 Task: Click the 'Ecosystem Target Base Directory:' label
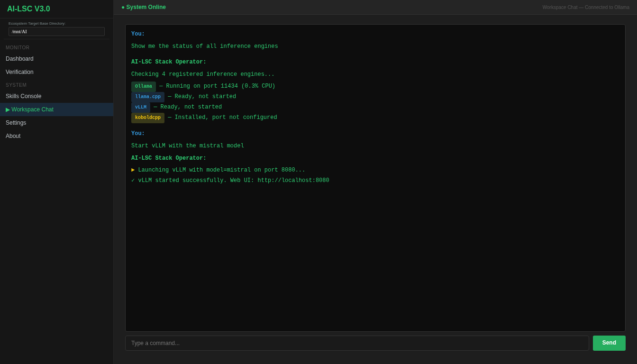click(37, 23)
